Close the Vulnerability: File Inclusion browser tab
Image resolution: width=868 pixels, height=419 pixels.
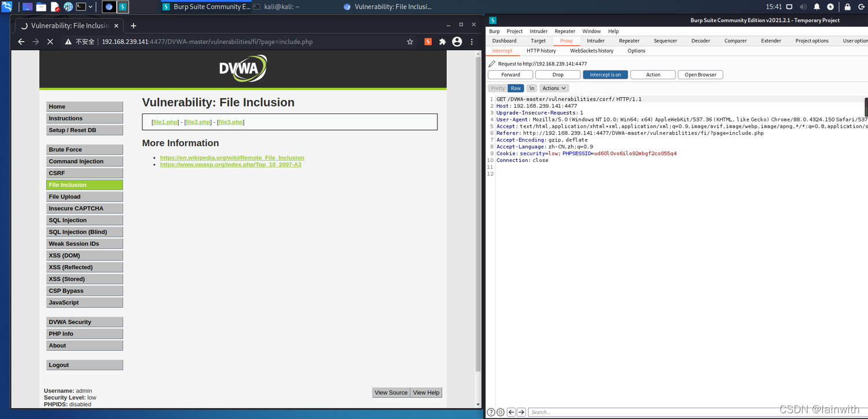coord(116,25)
